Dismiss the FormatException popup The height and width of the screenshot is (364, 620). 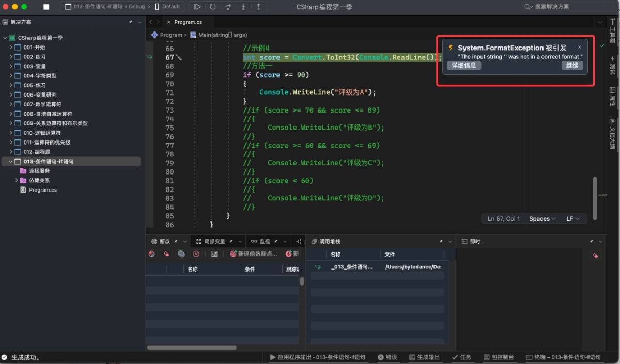click(579, 47)
